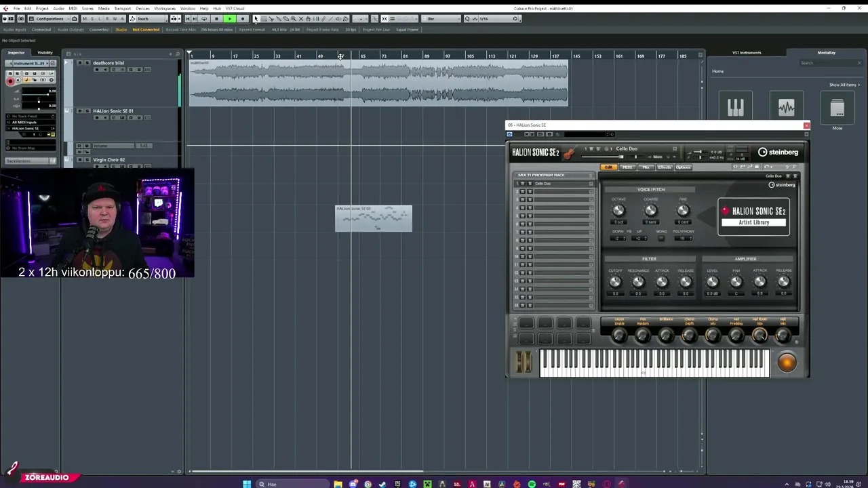Open the Transport menu

click(x=123, y=8)
